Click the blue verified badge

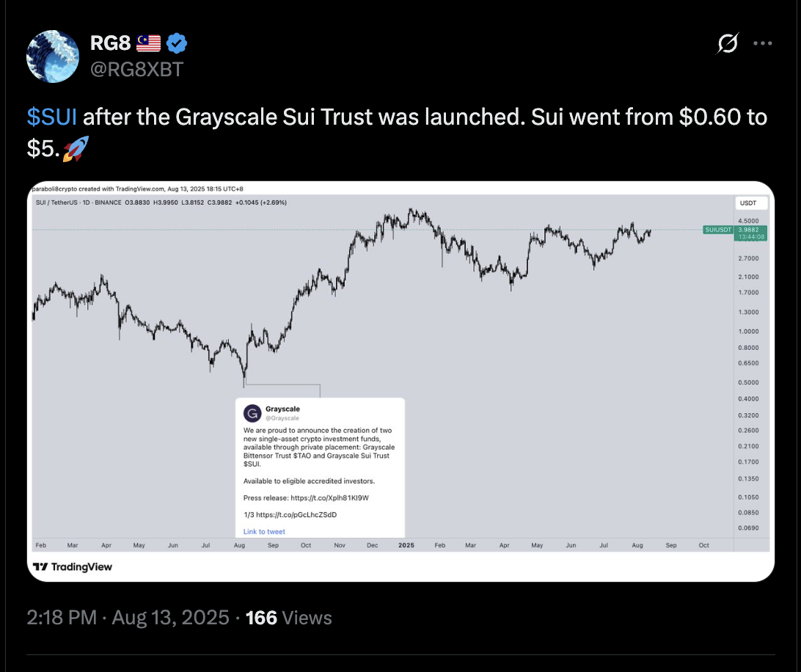pos(177,43)
